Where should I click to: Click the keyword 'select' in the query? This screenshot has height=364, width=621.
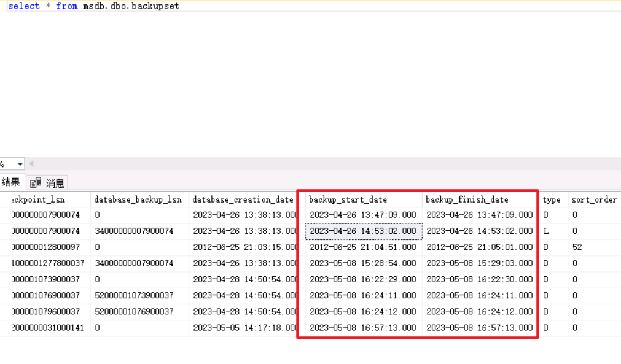pos(24,6)
